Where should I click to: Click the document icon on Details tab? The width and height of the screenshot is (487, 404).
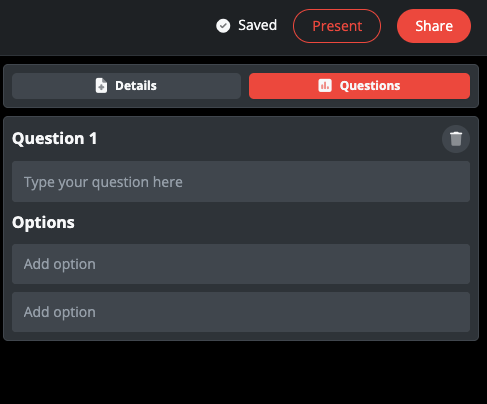(101, 86)
